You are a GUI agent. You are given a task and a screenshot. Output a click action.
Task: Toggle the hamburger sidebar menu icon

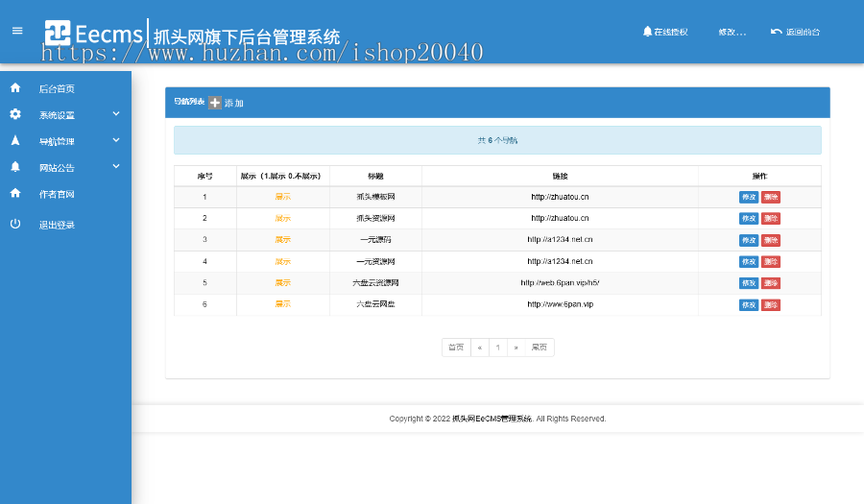(x=17, y=31)
